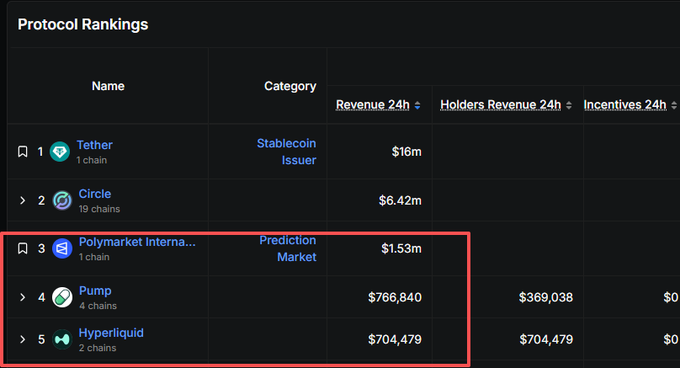Click the Pump pill logo icon
The image size is (680, 368).
point(62,297)
